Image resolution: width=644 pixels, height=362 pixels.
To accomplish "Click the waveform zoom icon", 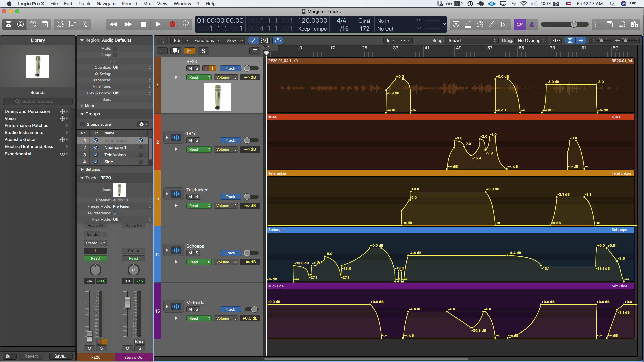I will pos(556,41).
